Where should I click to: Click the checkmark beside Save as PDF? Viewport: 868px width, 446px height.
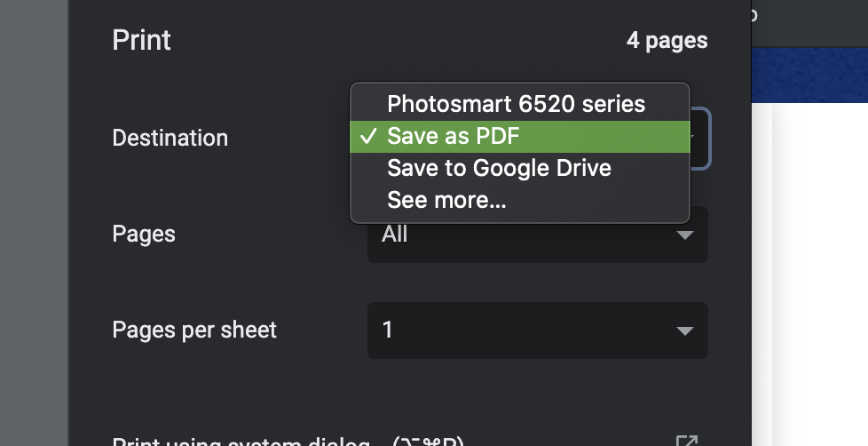point(368,136)
